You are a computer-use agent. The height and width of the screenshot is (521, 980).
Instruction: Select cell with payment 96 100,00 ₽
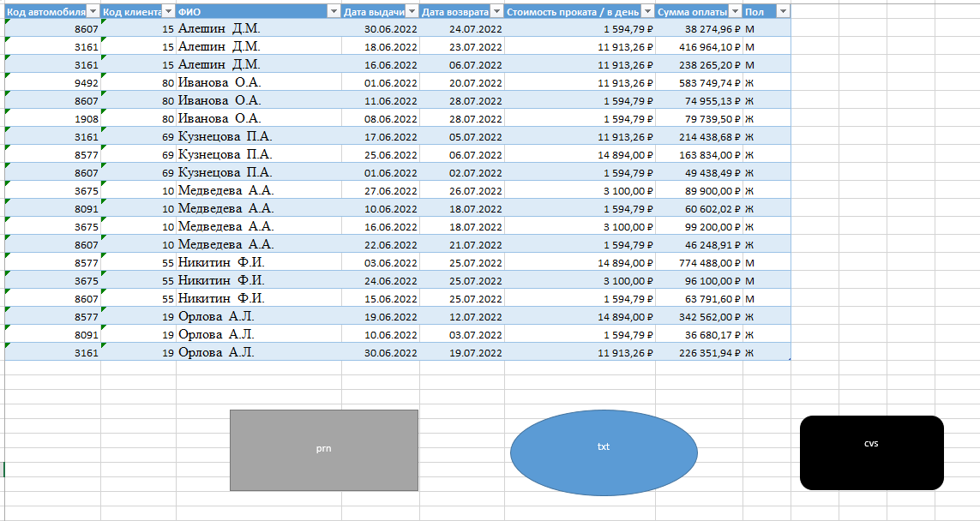699,280
